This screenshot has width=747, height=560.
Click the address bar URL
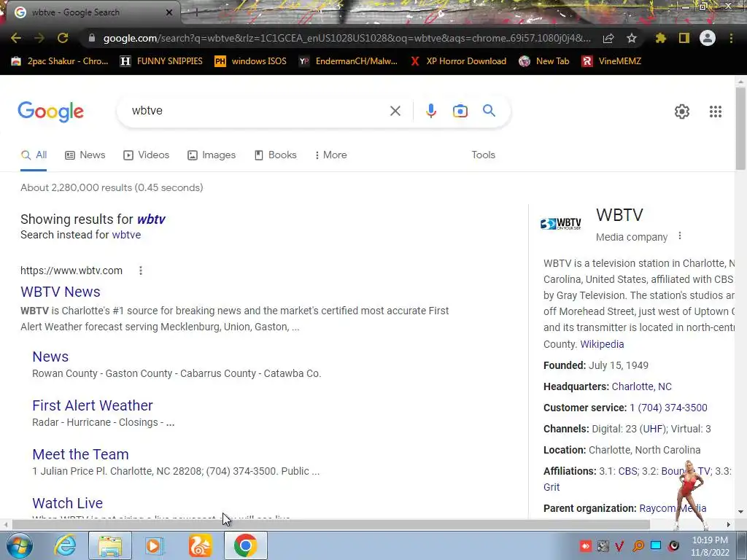pos(347,38)
